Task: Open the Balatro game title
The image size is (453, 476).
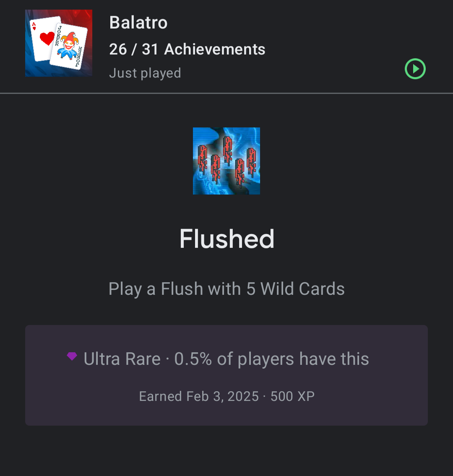Action: click(138, 23)
